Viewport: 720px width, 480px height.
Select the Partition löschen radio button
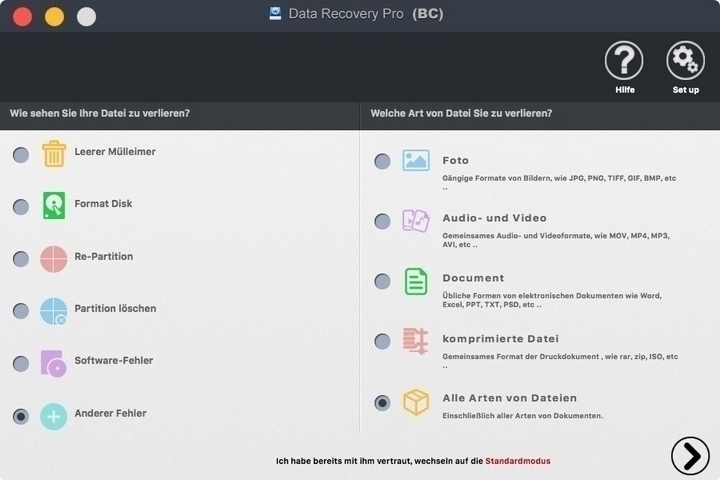[21, 311]
